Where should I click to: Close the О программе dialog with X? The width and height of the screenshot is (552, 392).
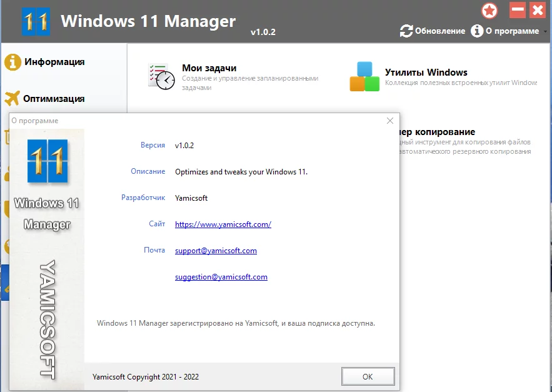390,121
